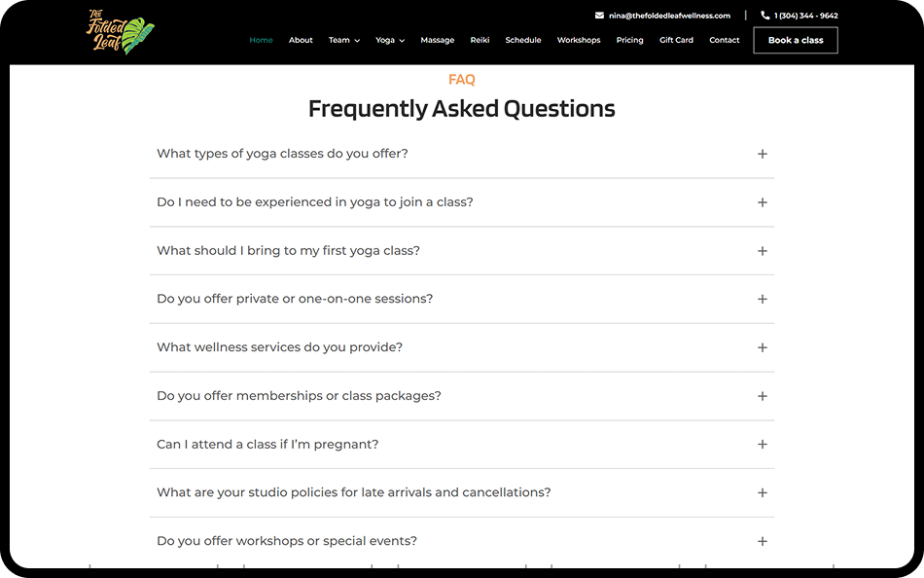
Task: Click The Folded Leaf logo
Action: click(121, 32)
